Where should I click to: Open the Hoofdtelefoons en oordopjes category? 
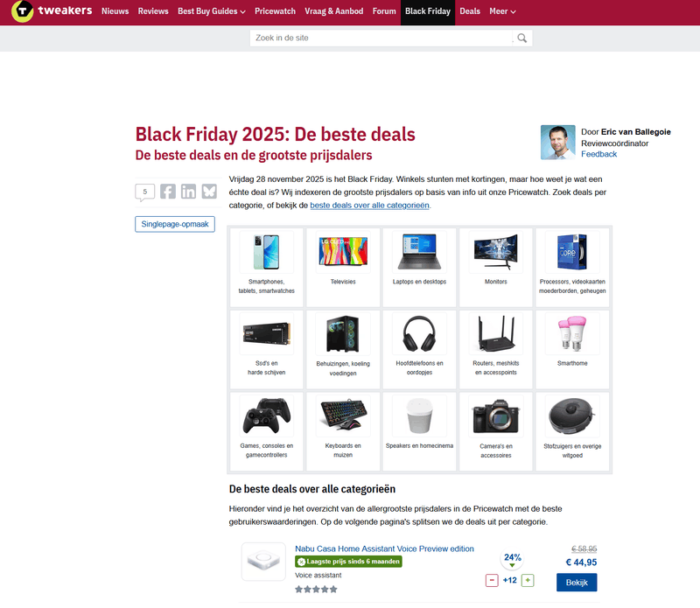tap(421, 346)
